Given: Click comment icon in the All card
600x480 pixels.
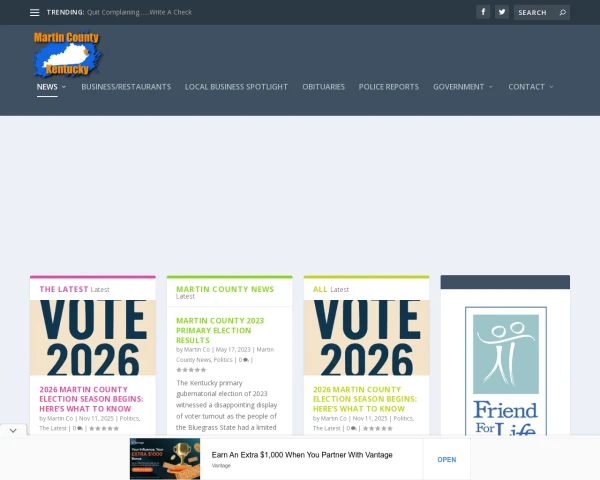Looking at the screenshot, I should (x=354, y=428).
